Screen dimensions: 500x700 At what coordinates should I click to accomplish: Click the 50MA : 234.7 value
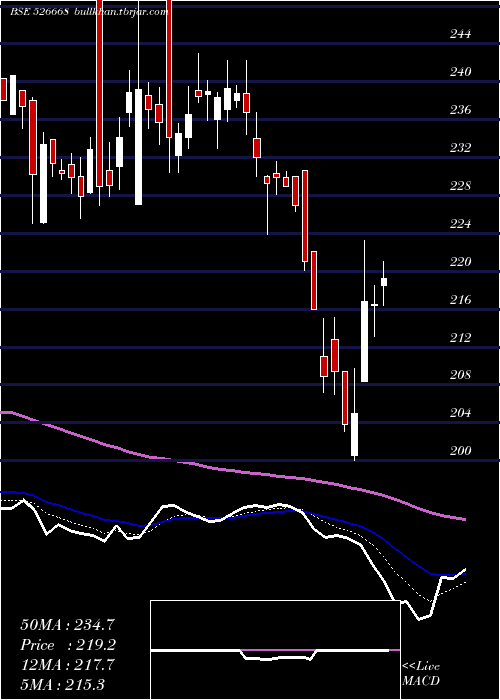coord(68,625)
